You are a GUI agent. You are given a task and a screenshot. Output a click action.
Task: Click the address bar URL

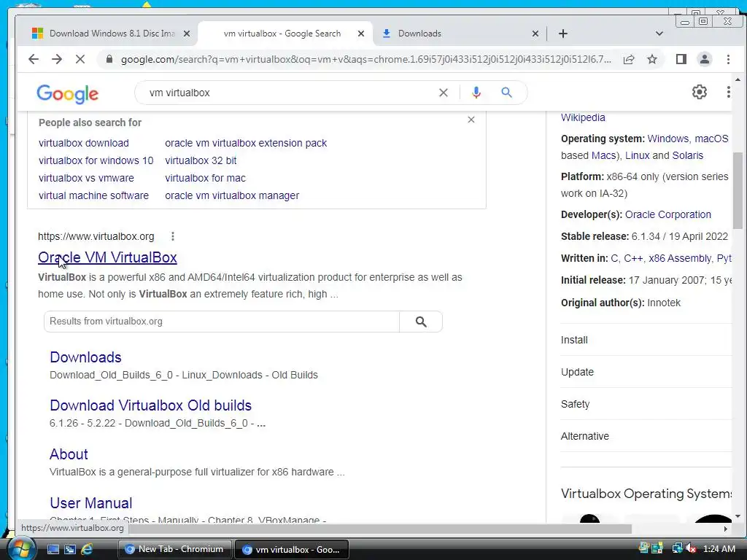[x=365, y=59]
